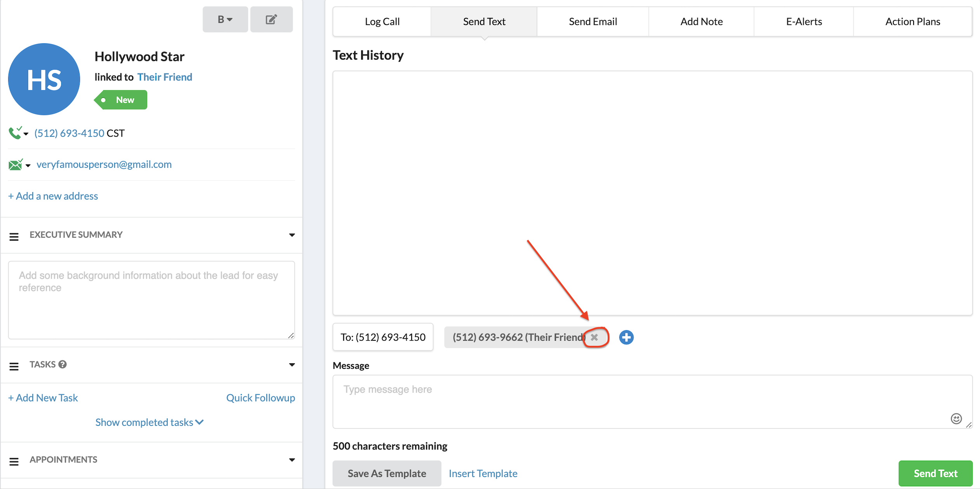980x489 pixels.
Task: Click the edit lead pencil icon
Action: pos(271,19)
